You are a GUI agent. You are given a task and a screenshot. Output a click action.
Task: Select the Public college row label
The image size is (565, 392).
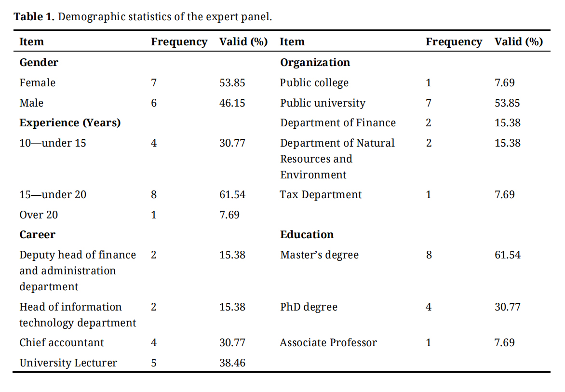[x=314, y=82]
